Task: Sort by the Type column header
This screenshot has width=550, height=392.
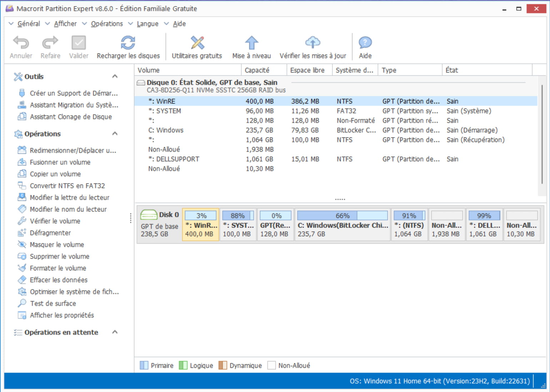Action: tap(410, 70)
